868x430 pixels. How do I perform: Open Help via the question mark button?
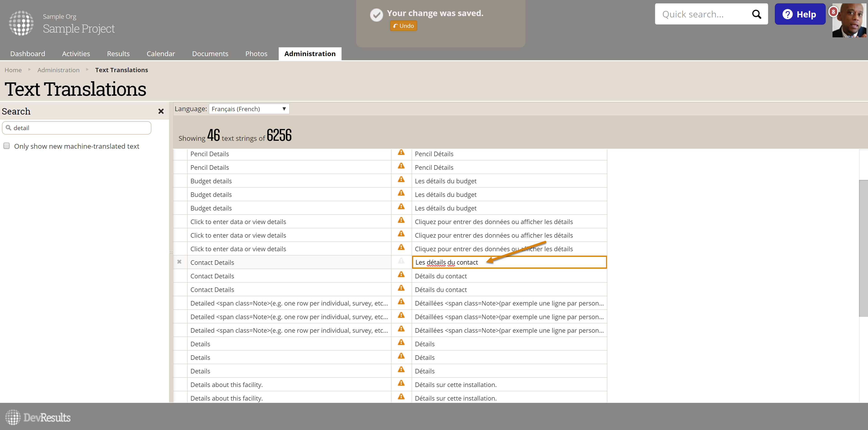800,14
